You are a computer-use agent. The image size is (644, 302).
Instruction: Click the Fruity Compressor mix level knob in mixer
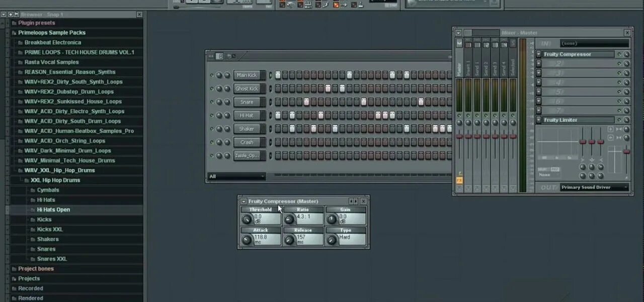tap(626, 54)
